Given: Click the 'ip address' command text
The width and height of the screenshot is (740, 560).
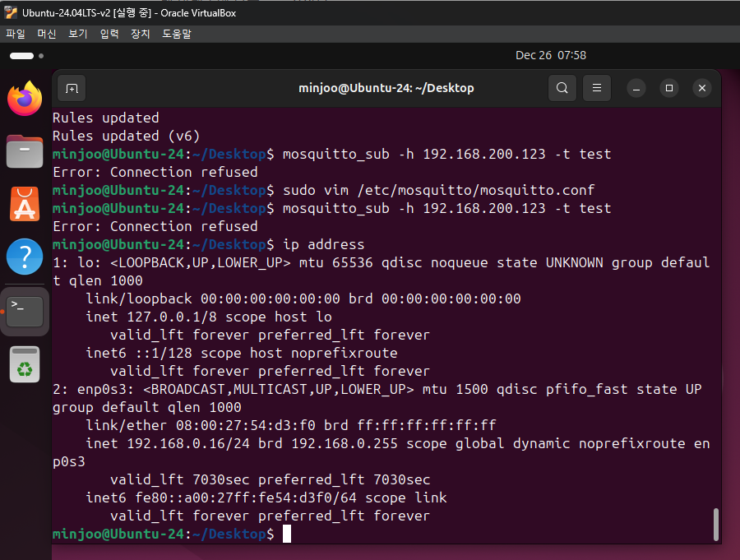Looking at the screenshot, I should (323, 244).
